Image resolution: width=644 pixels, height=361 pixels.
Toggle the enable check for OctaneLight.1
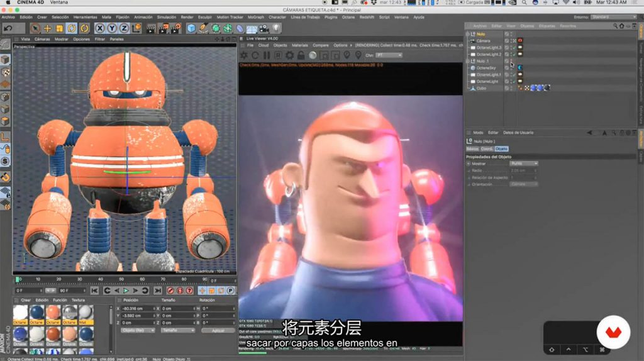click(x=514, y=75)
